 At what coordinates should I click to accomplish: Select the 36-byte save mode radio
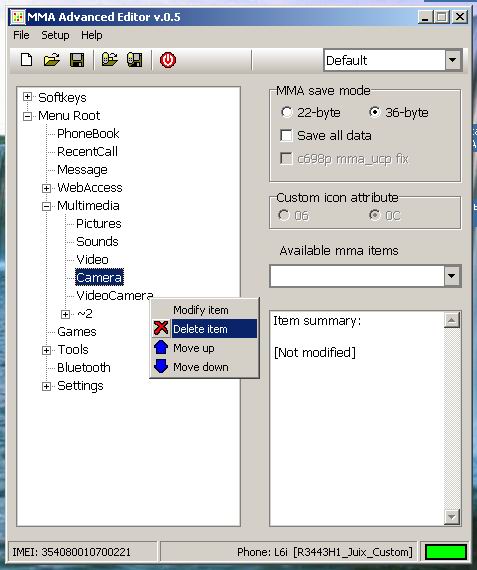click(x=374, y=112)
